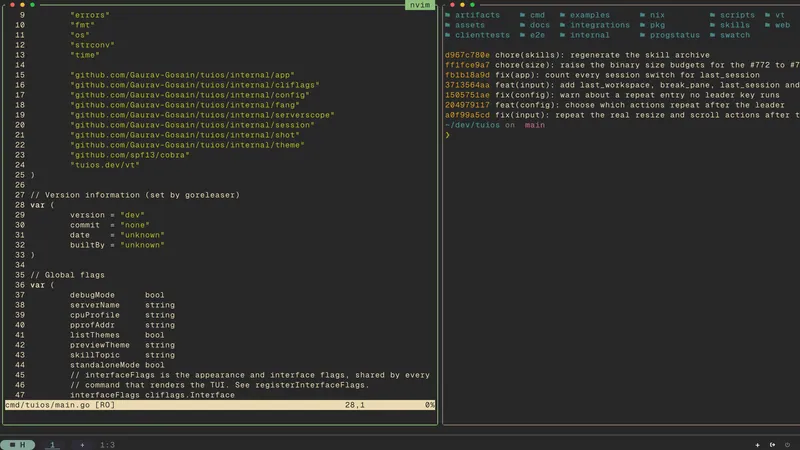Click the progstatus folder icon
Image resolution: width=800 pixels, height=450 pixels.
(x=642, y=35)
